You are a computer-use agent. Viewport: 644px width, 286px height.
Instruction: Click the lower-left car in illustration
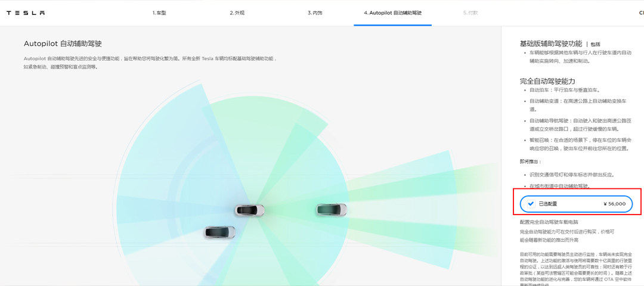[x=219, y=231]
